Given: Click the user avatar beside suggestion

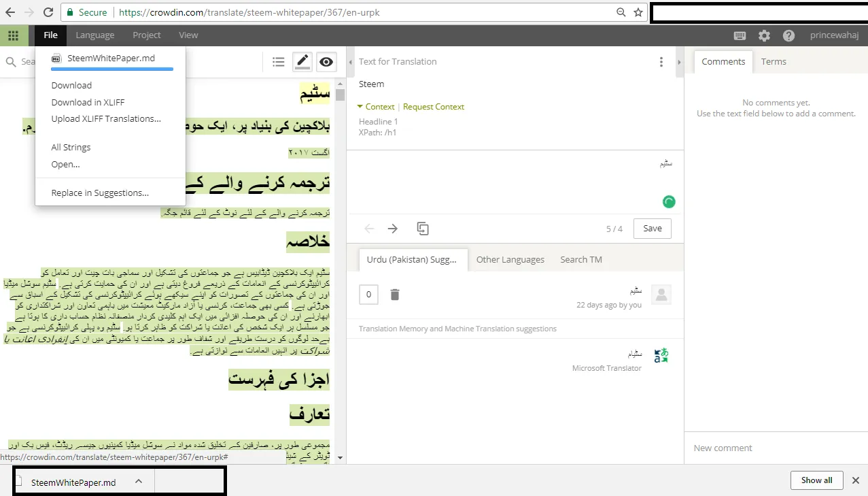Looking at the screenshot, I should click(661, 295).
